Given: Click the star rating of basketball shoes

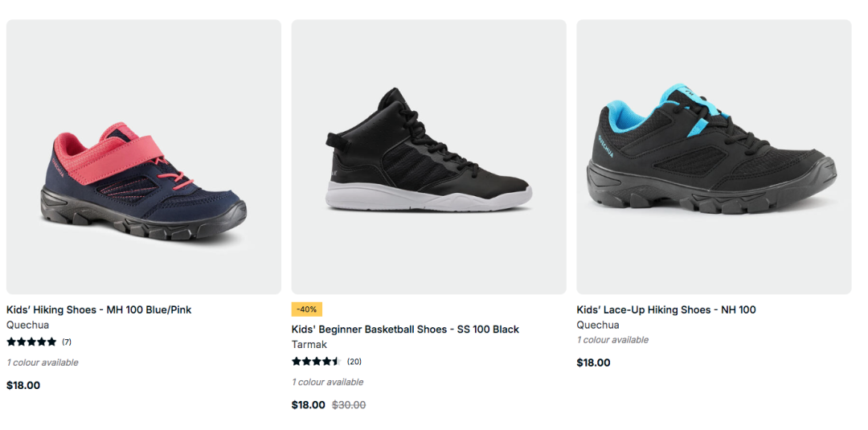Looking at the screenshot, I should (x=317, y=362).
